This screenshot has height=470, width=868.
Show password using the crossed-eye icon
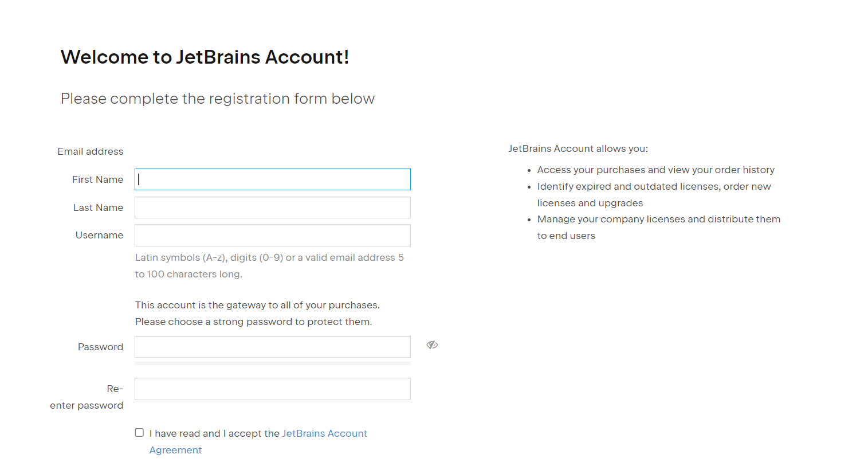click(x=432, y=345)
